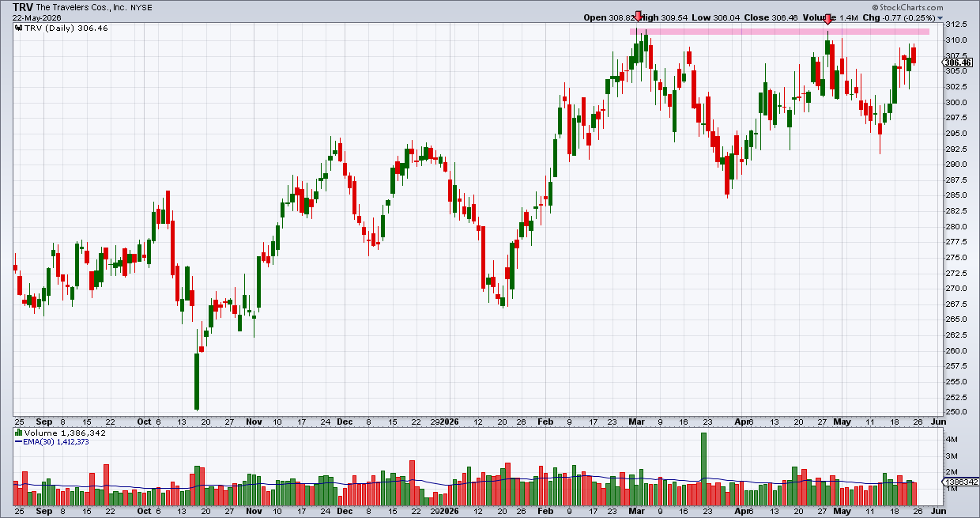
Task: Click the bold TRV ticker symbol in the header
Action: (24, 6)
